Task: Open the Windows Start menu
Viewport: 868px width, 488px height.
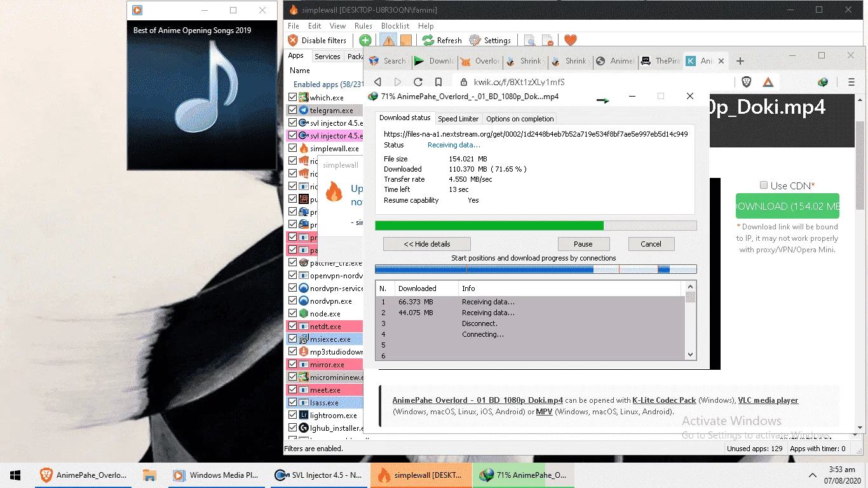Action: pos(15,475)
